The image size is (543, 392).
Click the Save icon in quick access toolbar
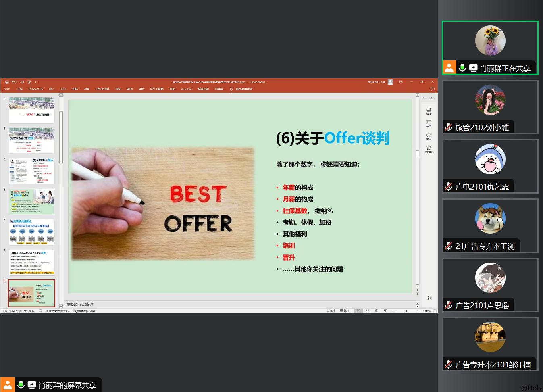coord(7,82)
